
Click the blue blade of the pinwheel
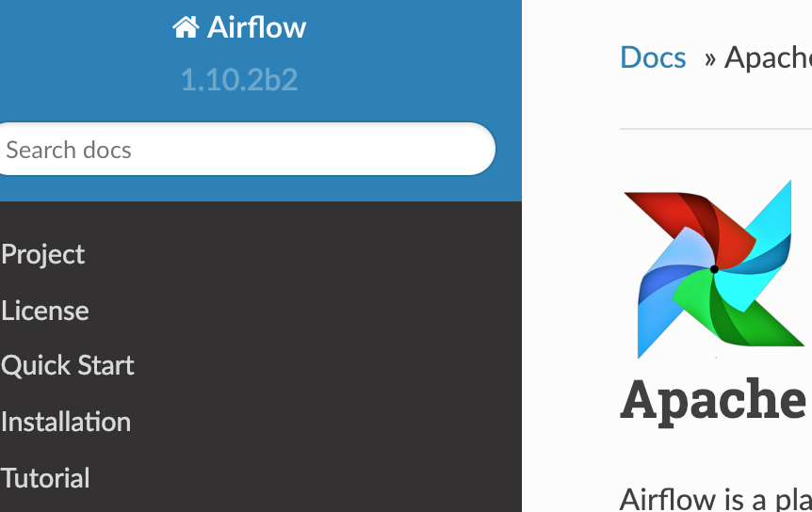[x=663, y=295]
